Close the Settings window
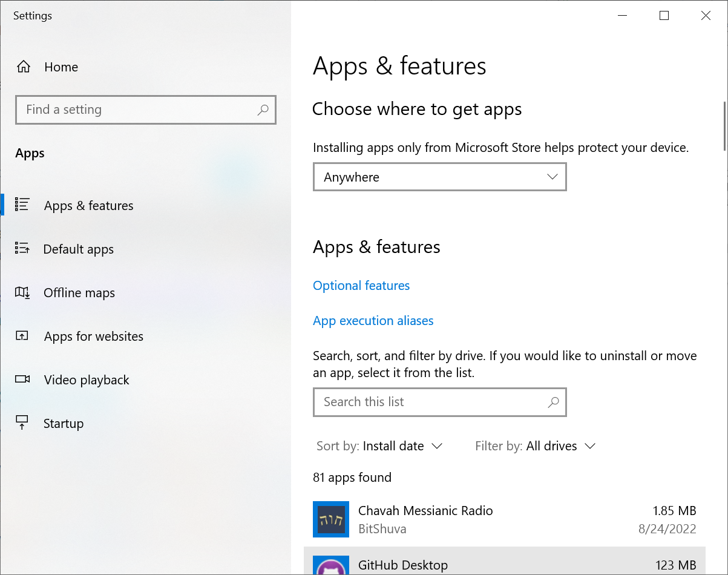728x575 pixels. (706, 16)
